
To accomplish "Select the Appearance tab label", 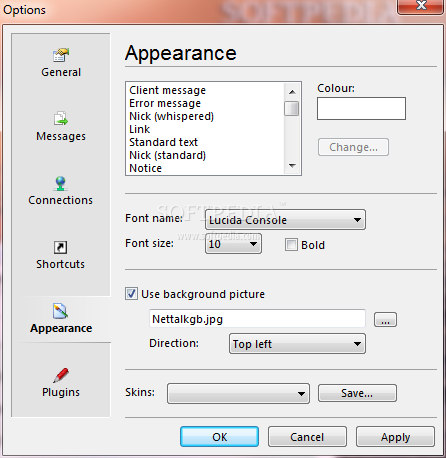I will pos(61,328).
